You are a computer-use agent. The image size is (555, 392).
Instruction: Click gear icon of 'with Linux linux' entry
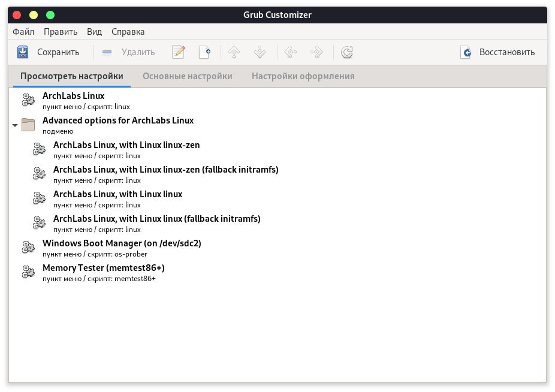[x=39, y=198]
